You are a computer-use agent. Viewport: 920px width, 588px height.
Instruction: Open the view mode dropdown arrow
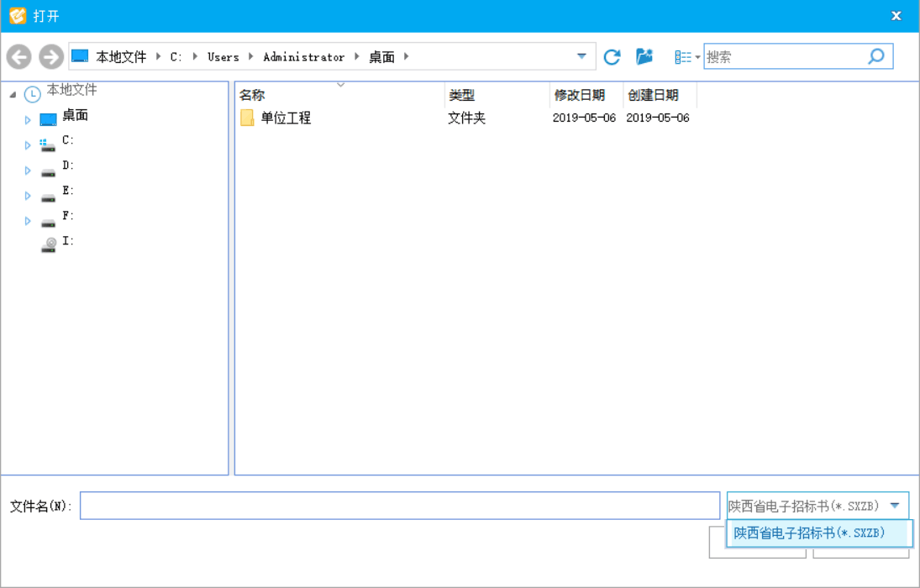point(696,56)
